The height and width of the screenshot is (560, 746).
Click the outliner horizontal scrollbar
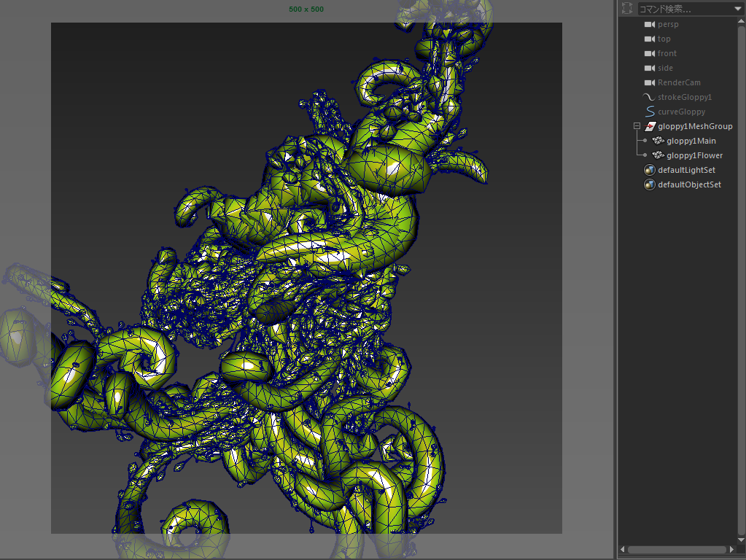click(677, 550)
